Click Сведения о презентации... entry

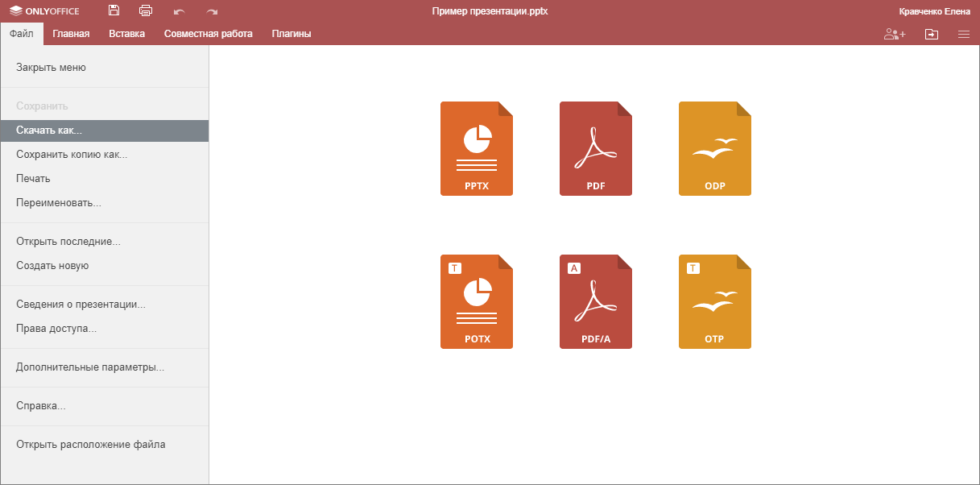point(81,305)
